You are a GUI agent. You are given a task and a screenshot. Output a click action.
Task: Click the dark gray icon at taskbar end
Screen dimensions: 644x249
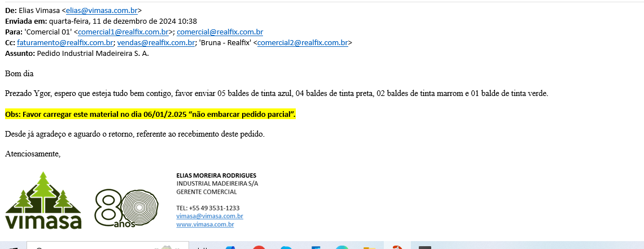(x=425, y=247)
